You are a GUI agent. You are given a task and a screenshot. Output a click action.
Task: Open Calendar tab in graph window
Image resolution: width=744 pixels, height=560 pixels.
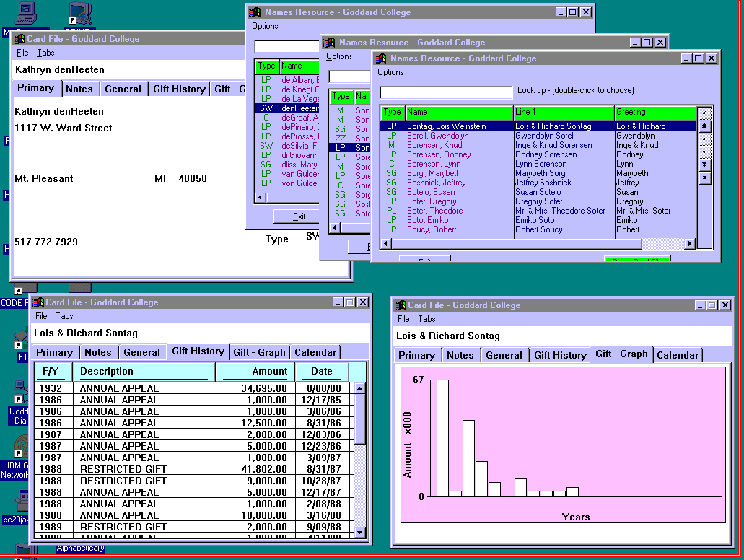tap(678, 356)
